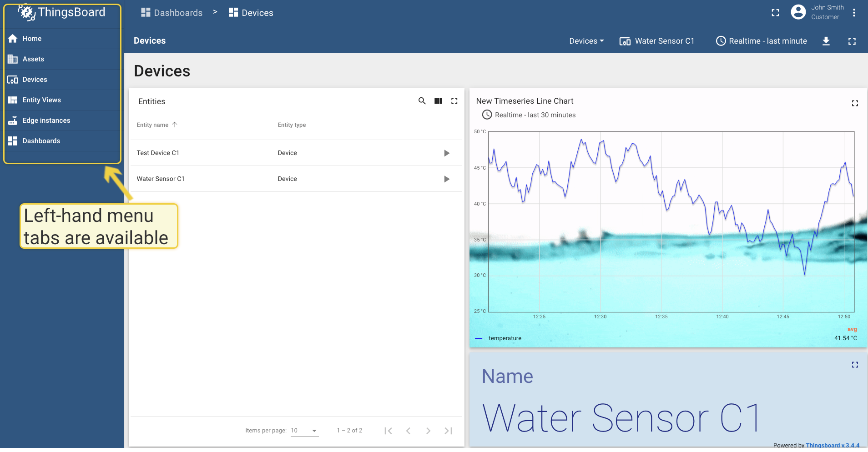868x452 pixels.
Task: Click the search icon in Entities widget
Action: coord(422,101)
